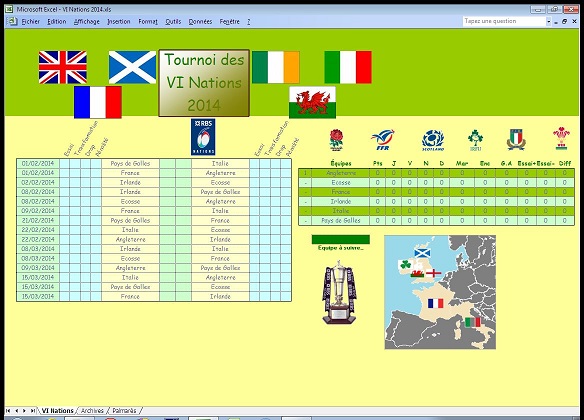Open the Affichage menu

click(x=87, y=22)
